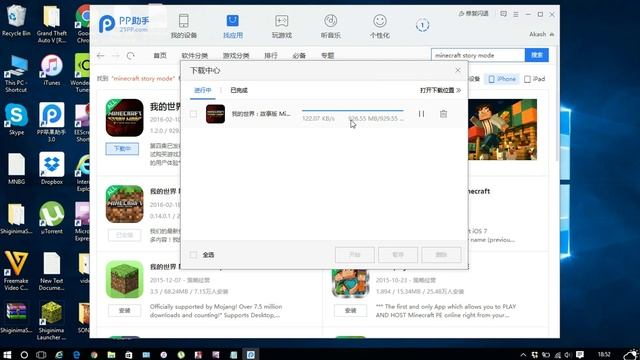The image size is (640, 360).
Task: Open the 我的设备 (My Device) section
Action: [x=184, y=26]
